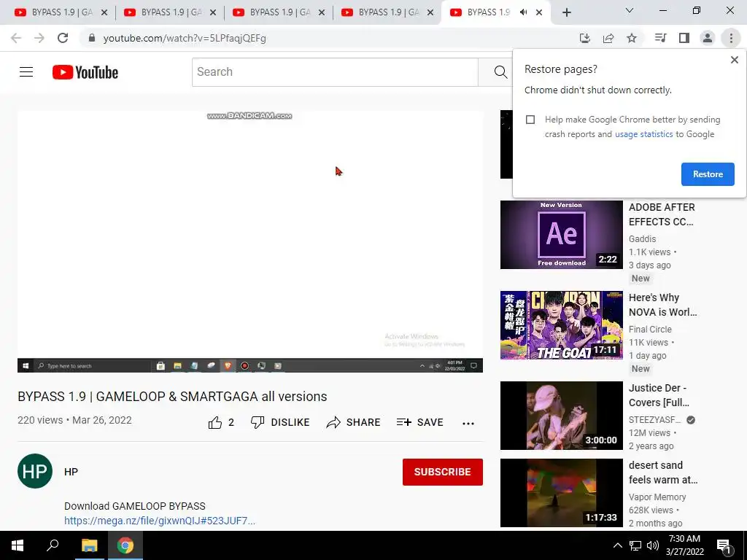Open the NOVA champion video thumbnail
This screenshot has height=560, width=747.
pyautogui.click(x=561, y=325)
